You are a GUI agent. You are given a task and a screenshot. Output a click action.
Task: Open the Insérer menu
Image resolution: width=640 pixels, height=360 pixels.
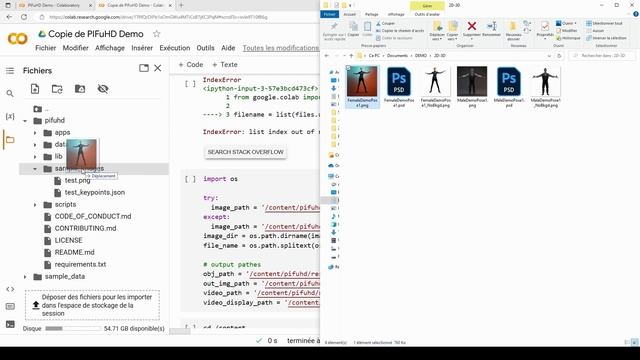click(x=142, y=48)
